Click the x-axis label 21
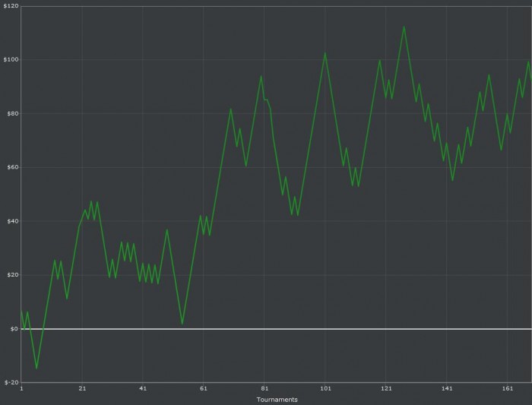Screen dimensions: 532x405 coord(82,388)
